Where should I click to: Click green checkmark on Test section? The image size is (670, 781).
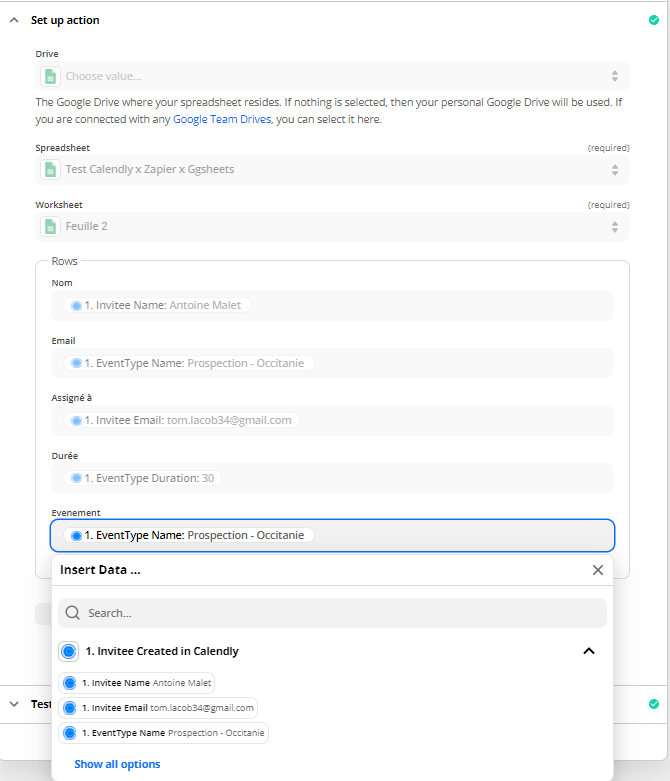point(654,704)
